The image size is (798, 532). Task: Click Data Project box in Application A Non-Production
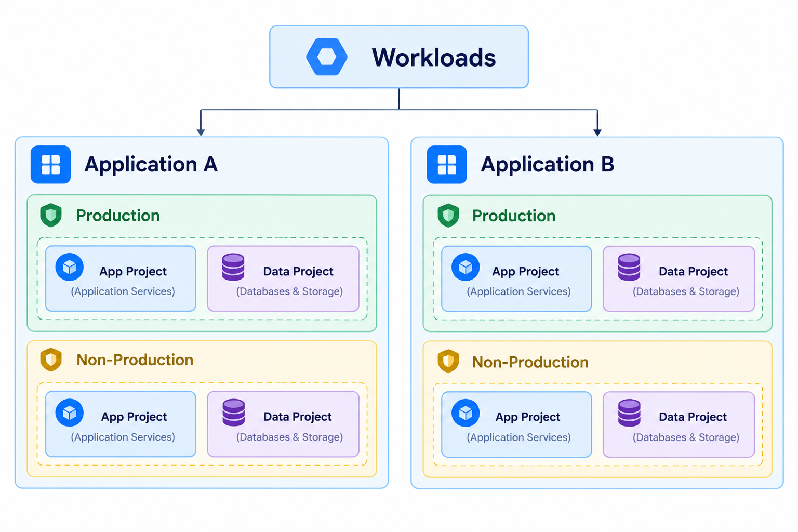tap(283, 424)
